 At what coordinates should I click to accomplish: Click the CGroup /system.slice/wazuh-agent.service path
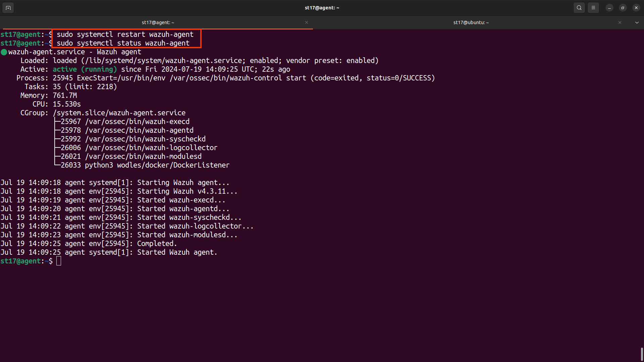119,113
